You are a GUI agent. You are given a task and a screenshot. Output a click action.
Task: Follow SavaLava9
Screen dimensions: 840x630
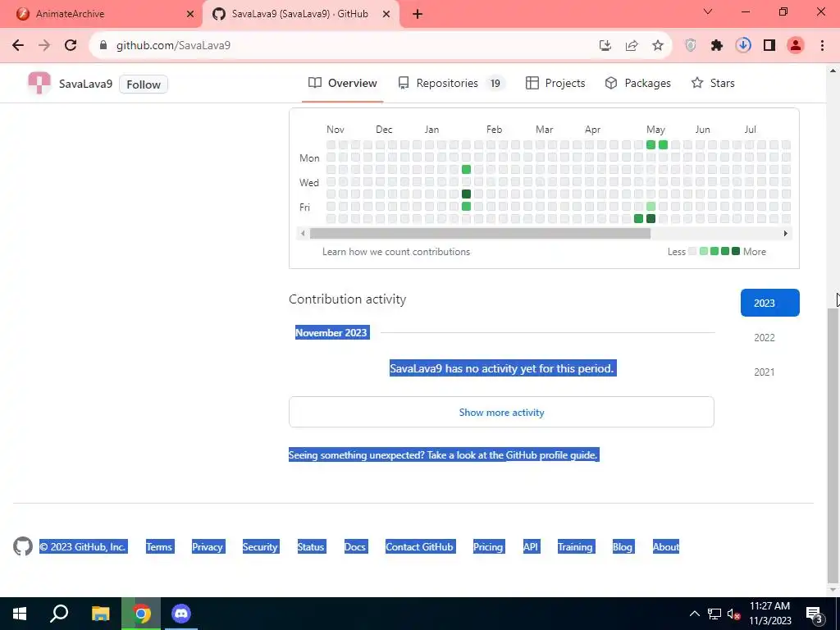point(143,84)
